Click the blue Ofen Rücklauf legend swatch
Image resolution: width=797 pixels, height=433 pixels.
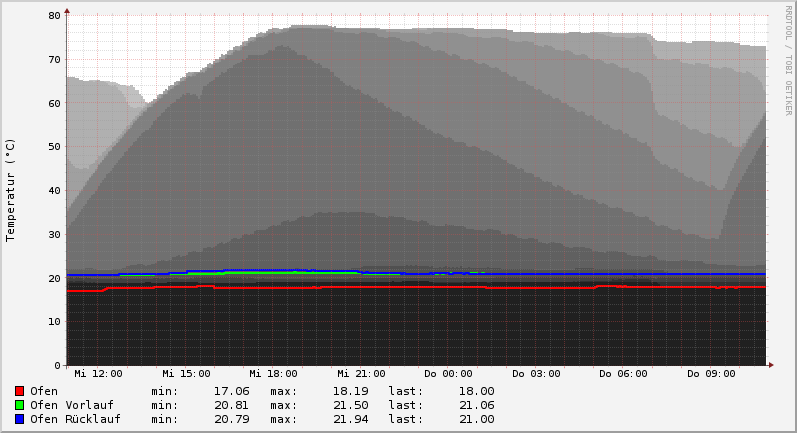[x=19, y=419]
